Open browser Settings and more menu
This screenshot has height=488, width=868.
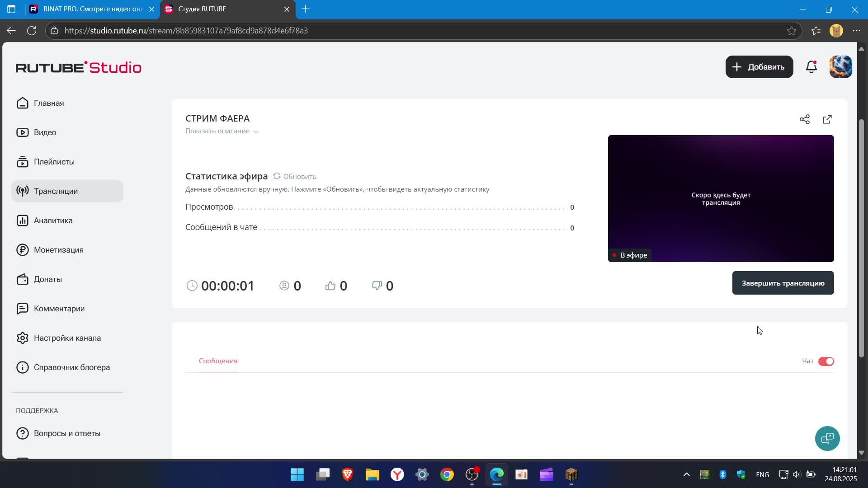tap(856, 31)
